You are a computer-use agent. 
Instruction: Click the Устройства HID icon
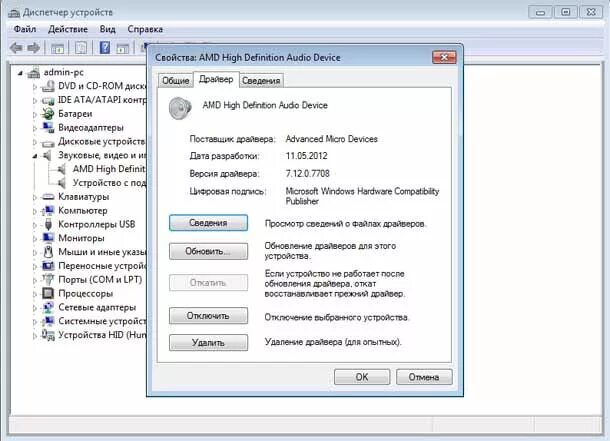tap(48, 335)
